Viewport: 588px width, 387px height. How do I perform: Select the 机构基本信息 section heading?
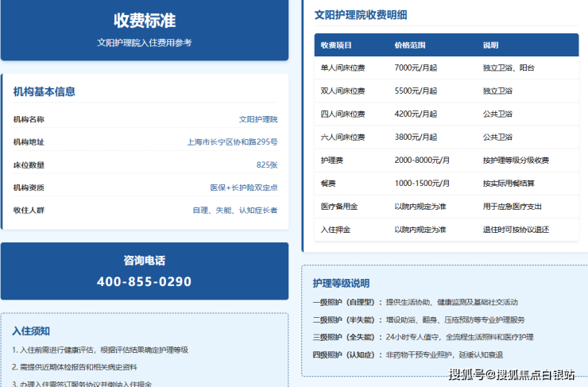point(44,91)
